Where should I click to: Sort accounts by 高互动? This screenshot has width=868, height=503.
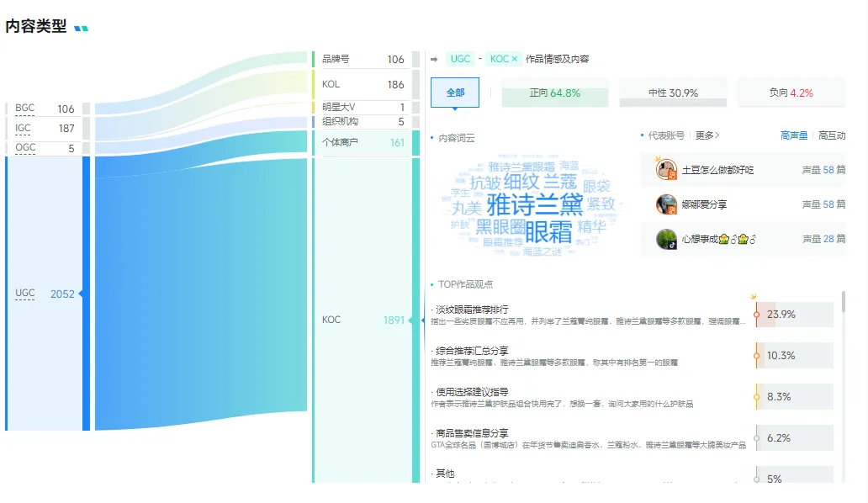(x=832, y=135)
